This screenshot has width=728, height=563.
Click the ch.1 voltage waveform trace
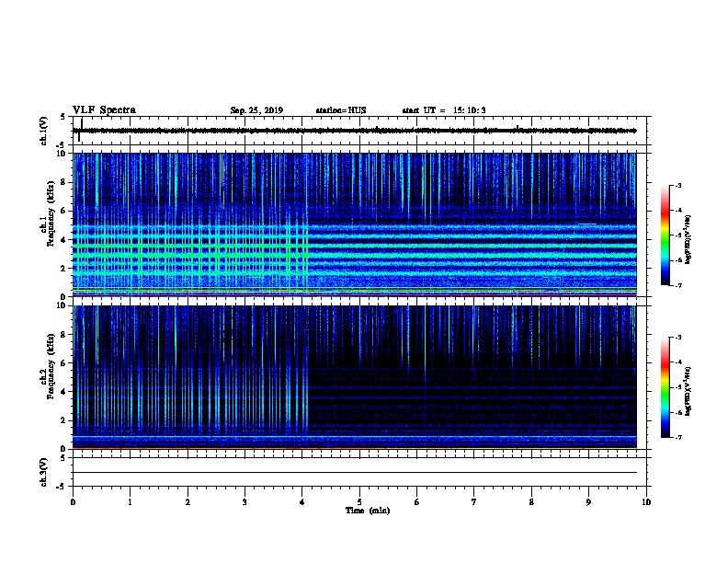[x=355, y=131]
